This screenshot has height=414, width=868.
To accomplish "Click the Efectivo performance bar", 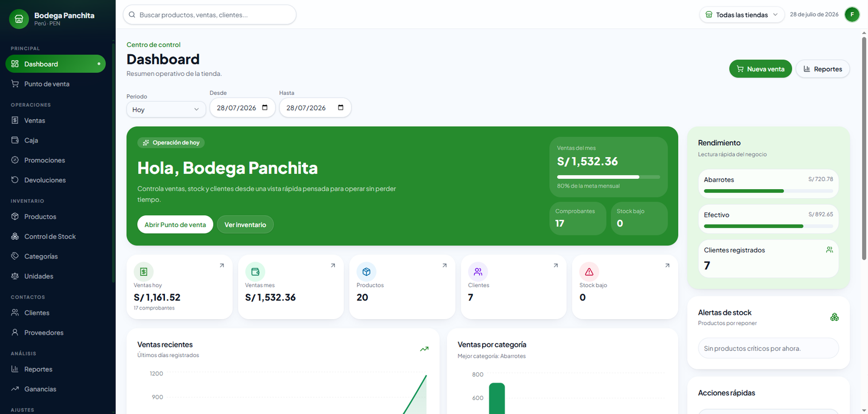I will [768, 226].
